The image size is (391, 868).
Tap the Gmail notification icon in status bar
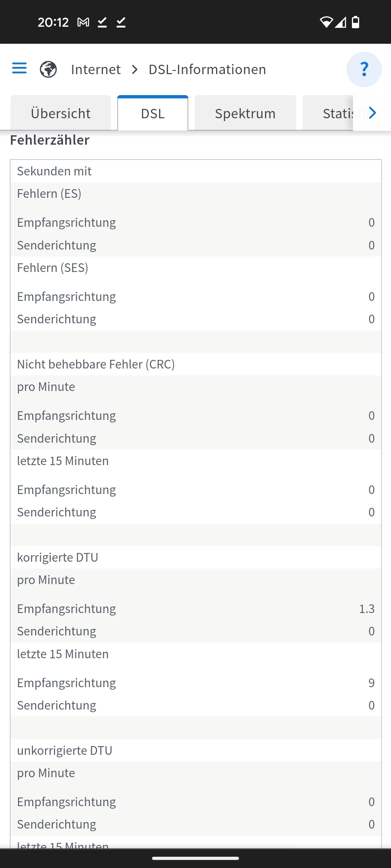(x=83, y=22)
